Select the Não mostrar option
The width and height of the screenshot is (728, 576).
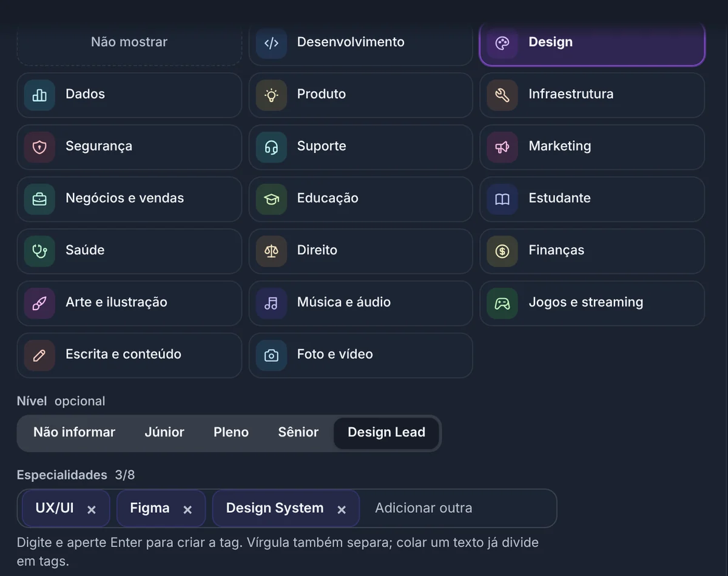pyautogui.click(x=129, y=42)
